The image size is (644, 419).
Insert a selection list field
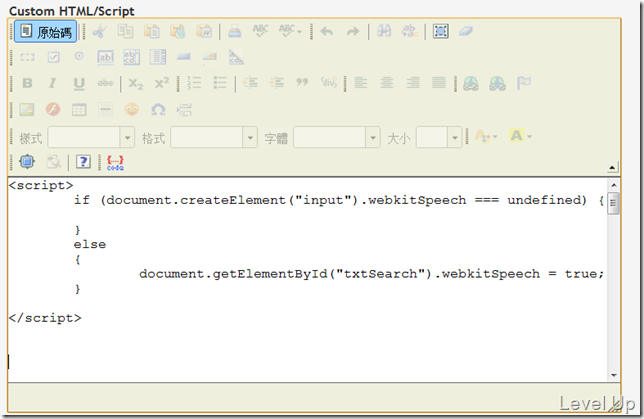158,57
